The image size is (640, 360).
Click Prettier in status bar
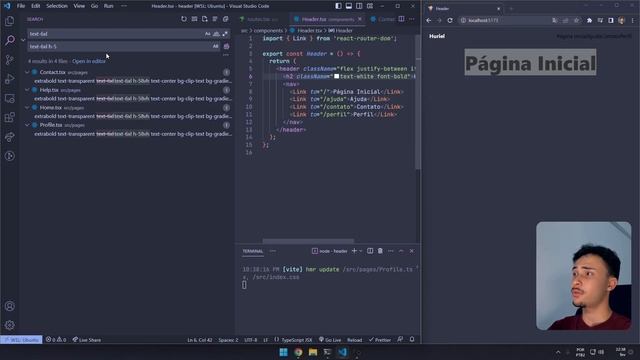[380, 340]
